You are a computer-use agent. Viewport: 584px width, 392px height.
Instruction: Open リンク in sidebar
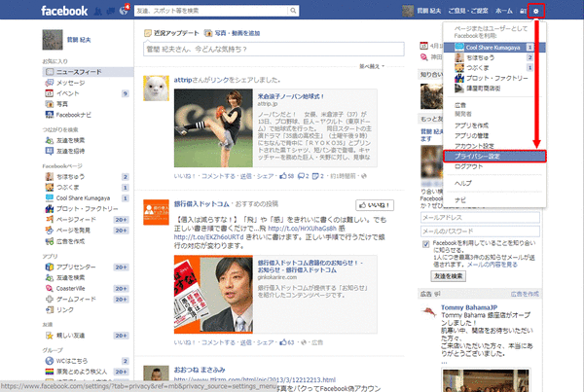[64, 310]
